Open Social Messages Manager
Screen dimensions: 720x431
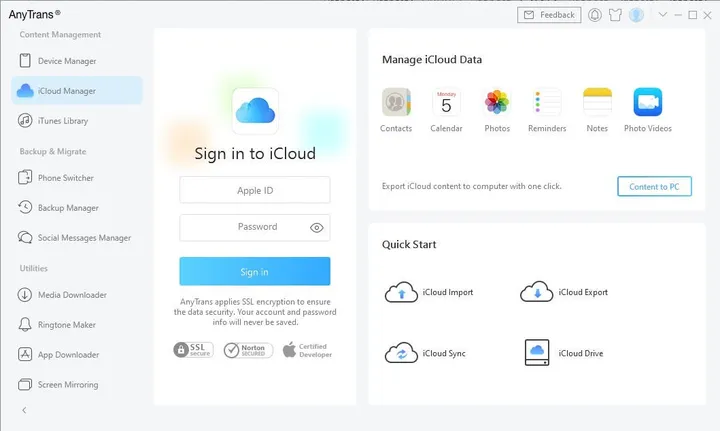(77, 237)
